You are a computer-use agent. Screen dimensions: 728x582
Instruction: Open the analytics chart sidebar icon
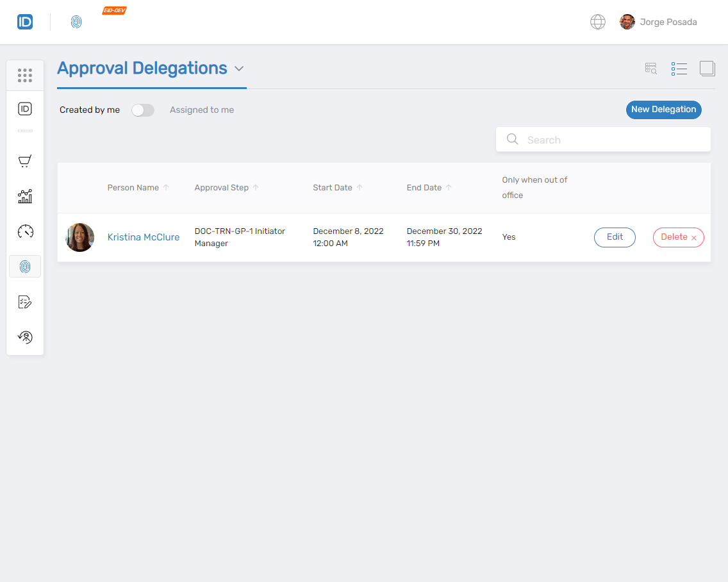[25, 196]
